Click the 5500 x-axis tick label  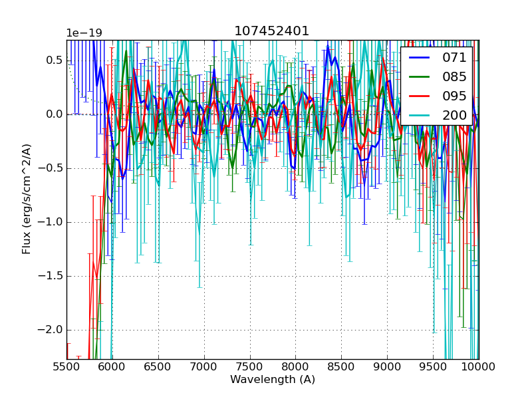click(x=66, y=366)
